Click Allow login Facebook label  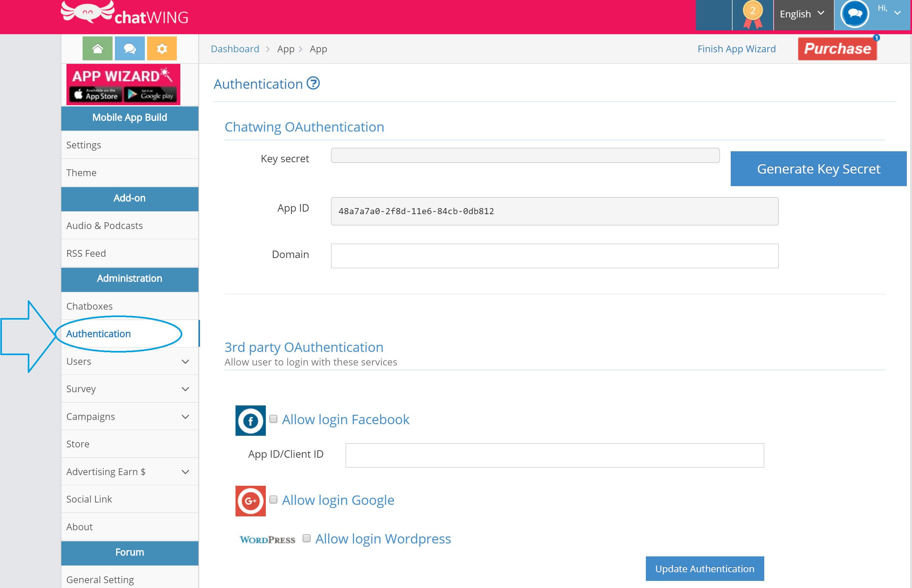346,420
